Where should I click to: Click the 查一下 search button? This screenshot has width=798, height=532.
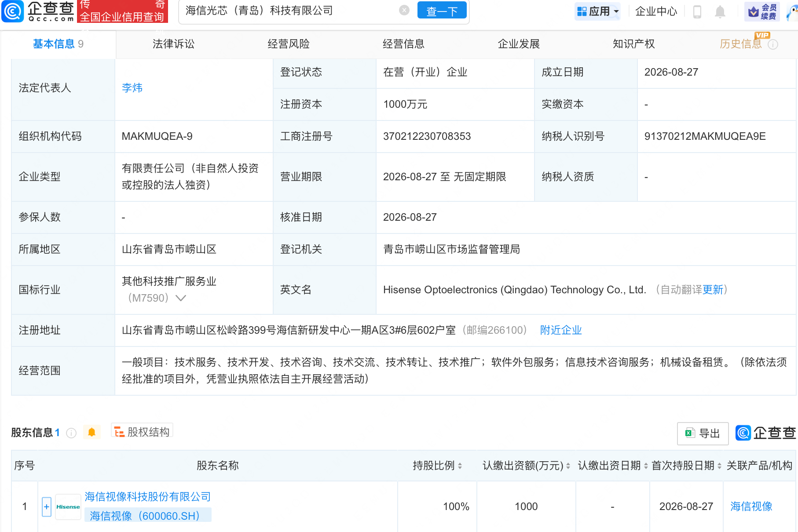point(442,11)
